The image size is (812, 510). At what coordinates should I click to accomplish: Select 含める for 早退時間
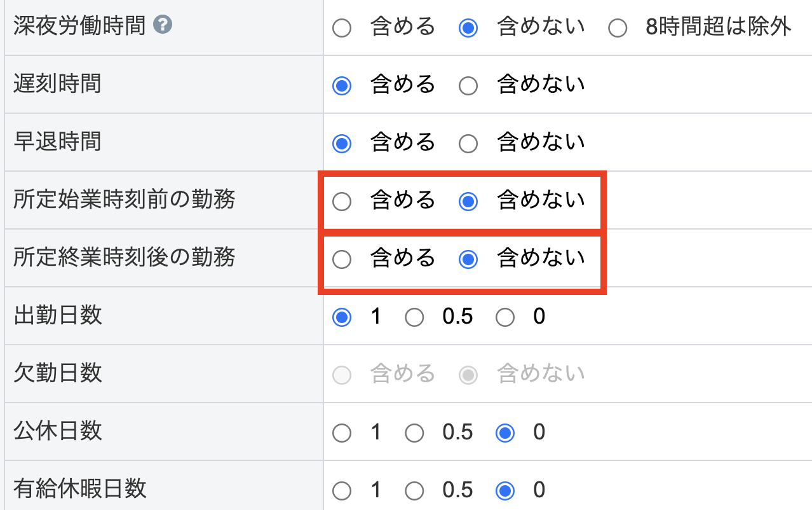[x=342, y=144]
